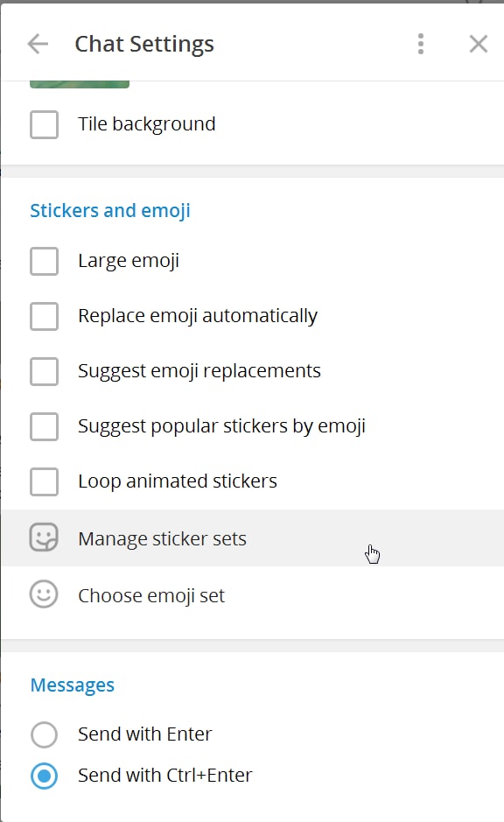Click the smiley icon next to emoji set
This screenshot has height=822, width=504.
click(x=44, y=594)
